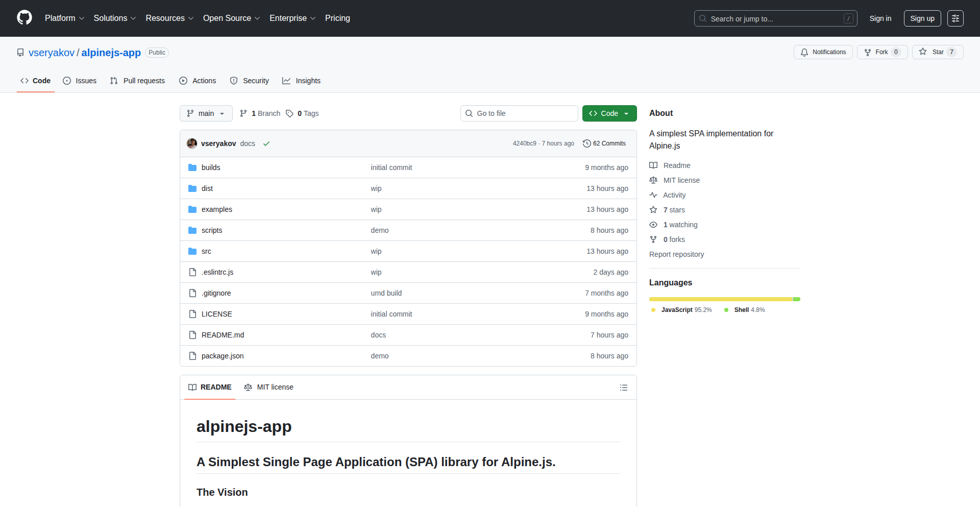This screenshot has height=507, width=980.
Task: Open the green Code dropdown button
Action: (609, 113)
